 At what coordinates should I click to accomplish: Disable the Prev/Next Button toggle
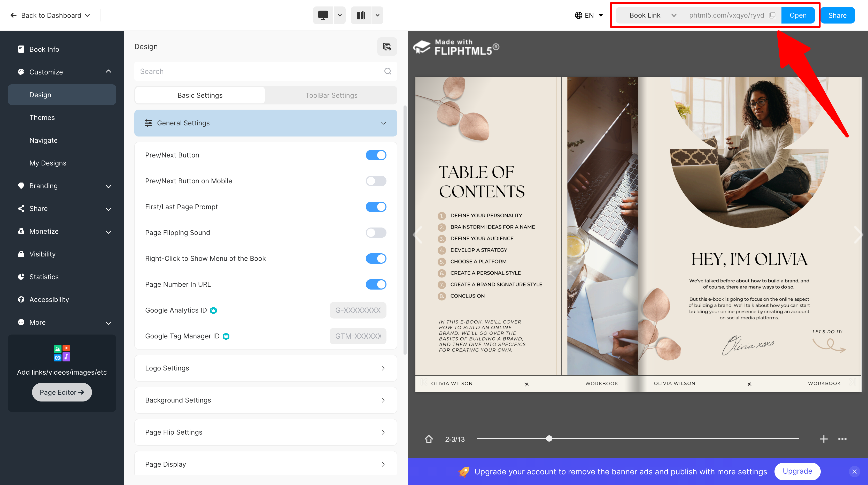(x=376, y=155)
